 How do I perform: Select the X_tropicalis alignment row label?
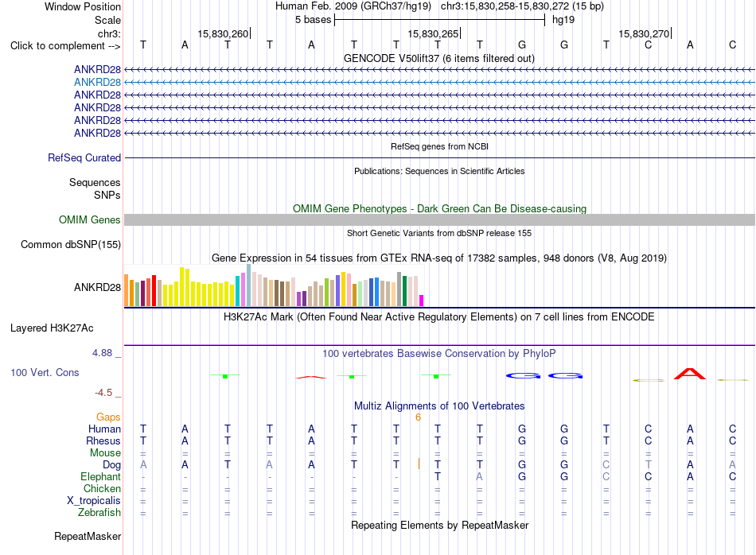click(94, 501)
